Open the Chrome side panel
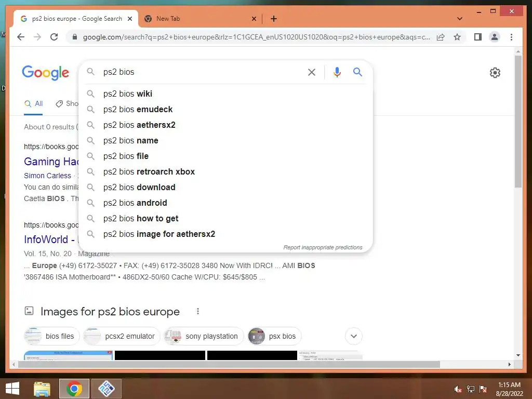Image resolution: width=532 pixels, height=399 pixels. [x=478, y=37]
